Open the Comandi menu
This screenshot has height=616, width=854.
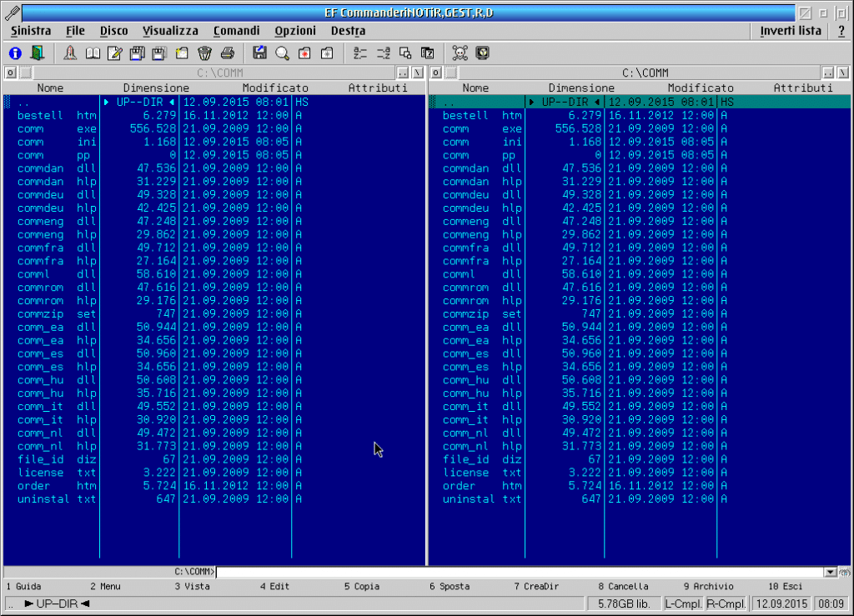[x=236, y=31]
